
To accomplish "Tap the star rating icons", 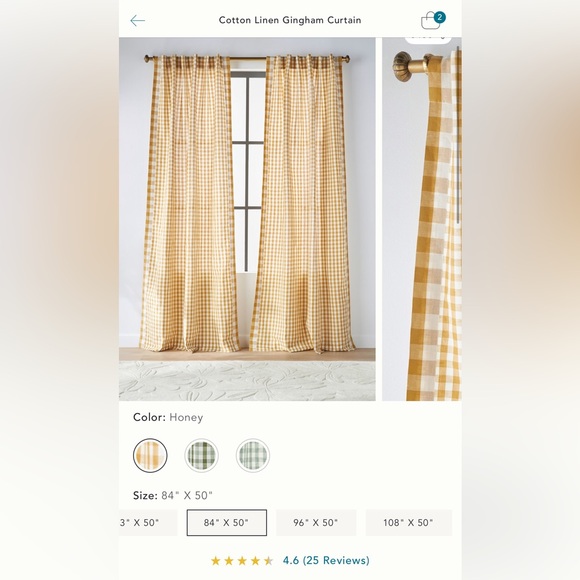I will click(242, 561).
